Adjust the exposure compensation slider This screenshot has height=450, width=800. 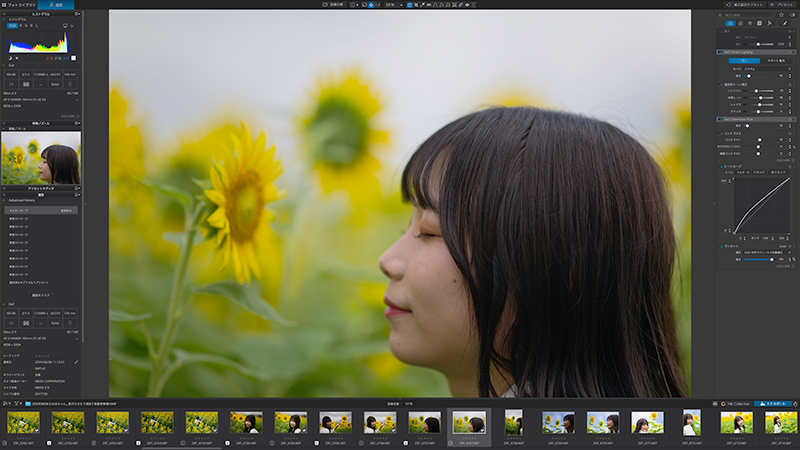pos(758,44)
